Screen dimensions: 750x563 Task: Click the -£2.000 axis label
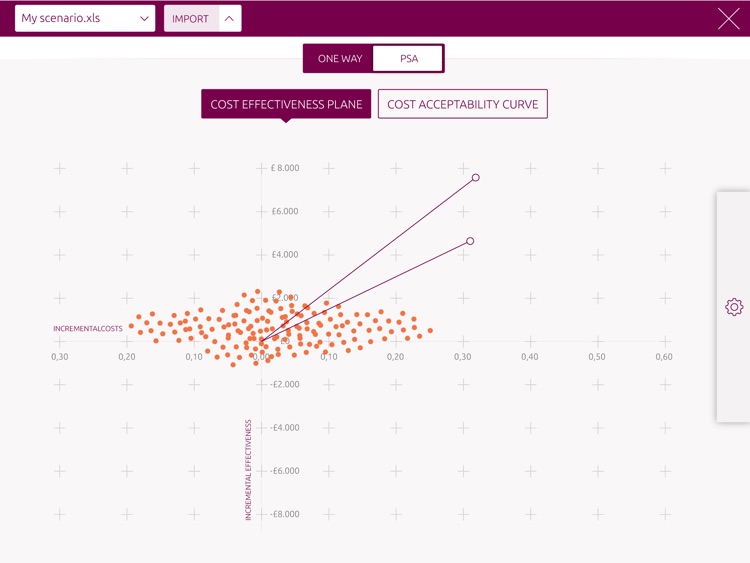[x=284, y=384]
